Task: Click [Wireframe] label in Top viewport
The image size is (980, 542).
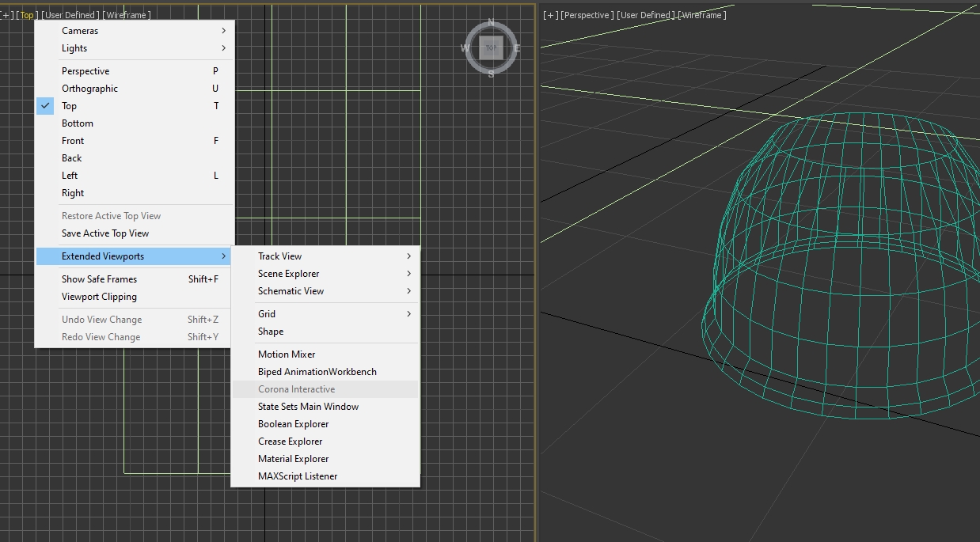Action: [x=127, y=15]
